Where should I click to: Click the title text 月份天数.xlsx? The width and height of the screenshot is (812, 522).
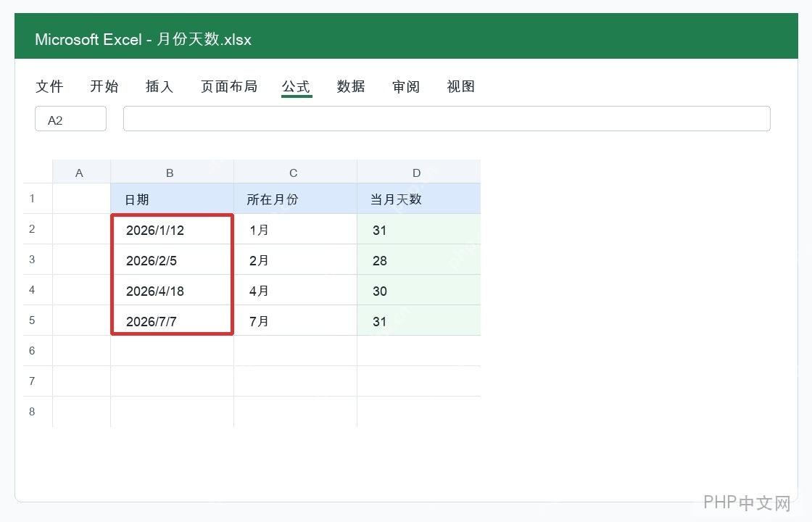coord(204,39)
